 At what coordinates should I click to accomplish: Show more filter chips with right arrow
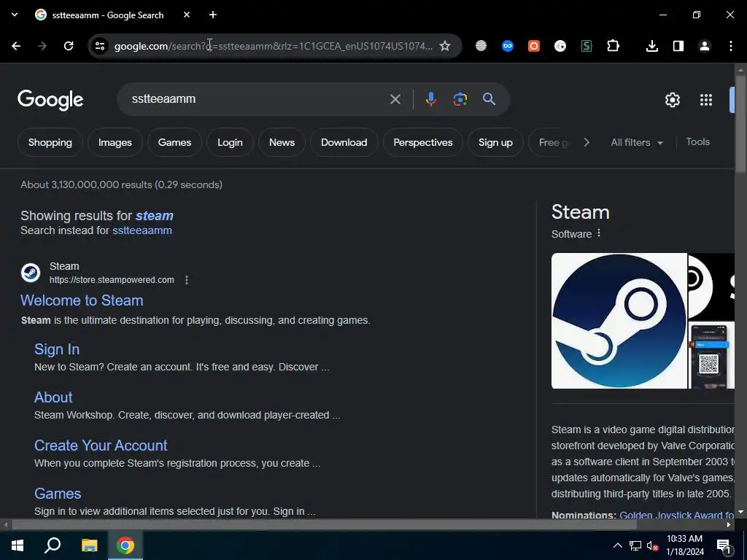587,142
